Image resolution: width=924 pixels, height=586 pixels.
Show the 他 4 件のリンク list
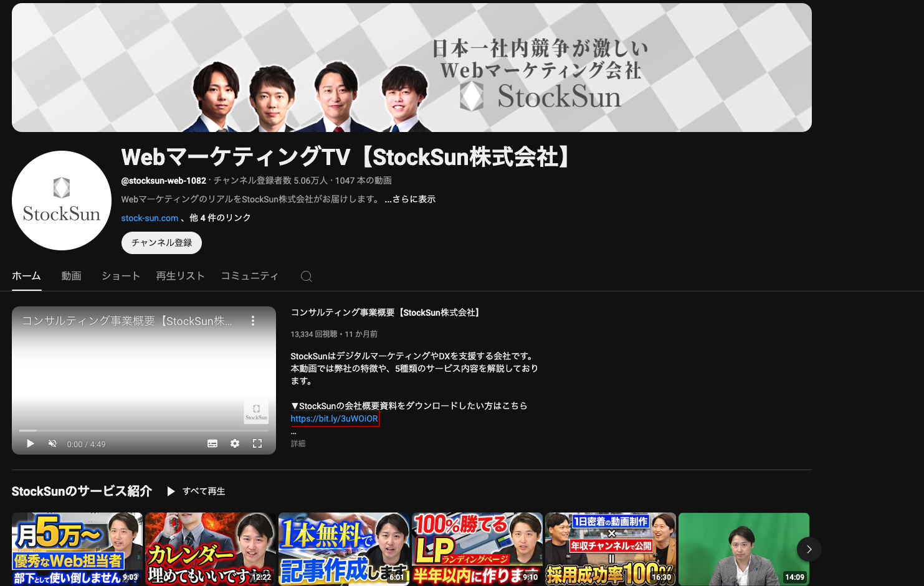220,218
